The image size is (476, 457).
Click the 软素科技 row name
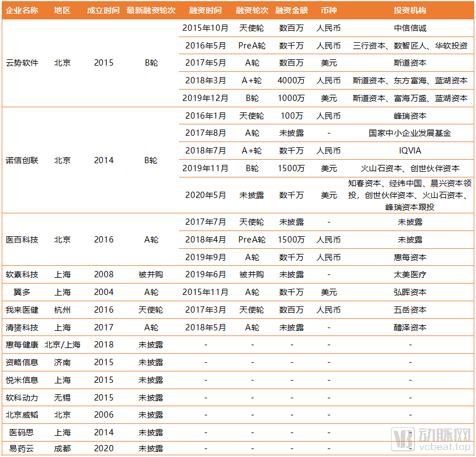22,274
